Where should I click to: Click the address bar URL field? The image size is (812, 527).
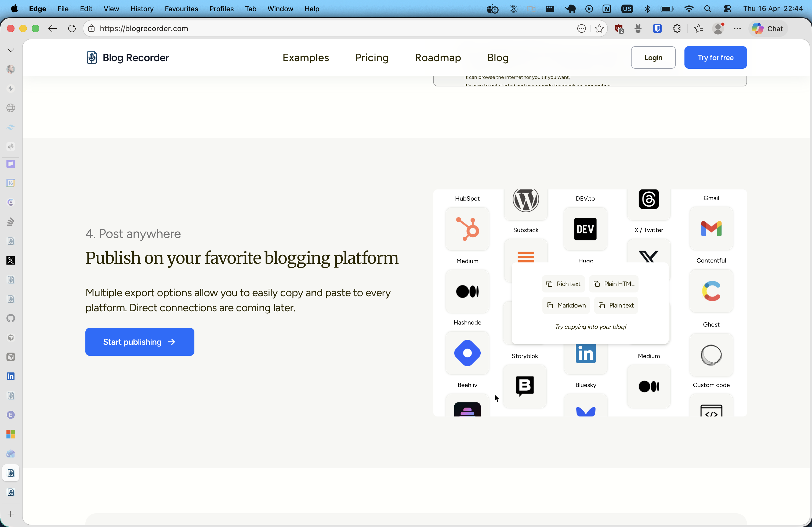pyautogui.click(x=143, y=29)
